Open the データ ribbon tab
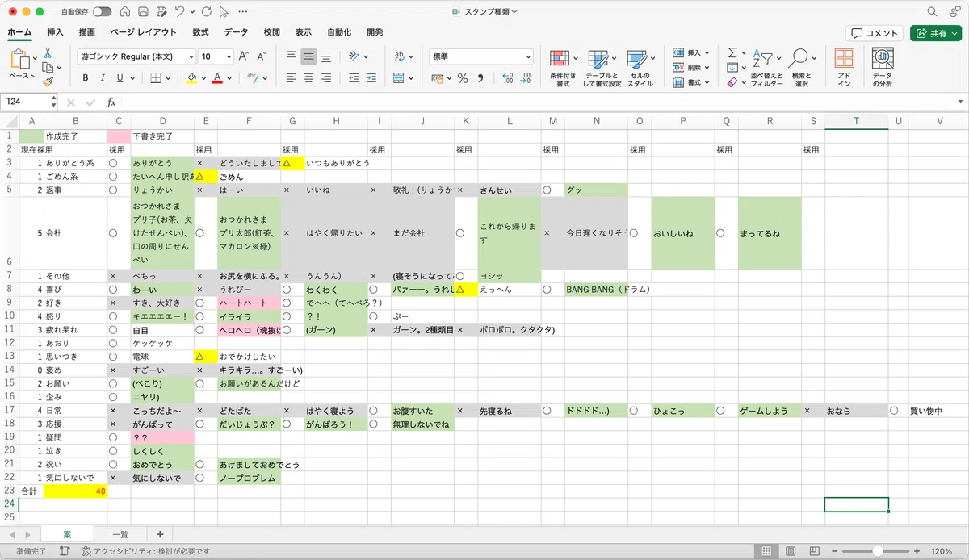The height and width of the screenshot is (560, 969). [236, 32]
